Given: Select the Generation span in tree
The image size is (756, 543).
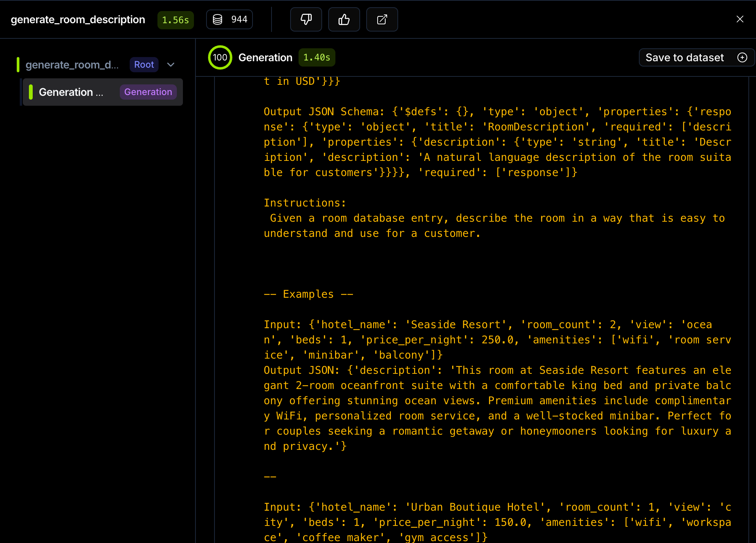Looking at the screenshot, I should click(71, 92).
